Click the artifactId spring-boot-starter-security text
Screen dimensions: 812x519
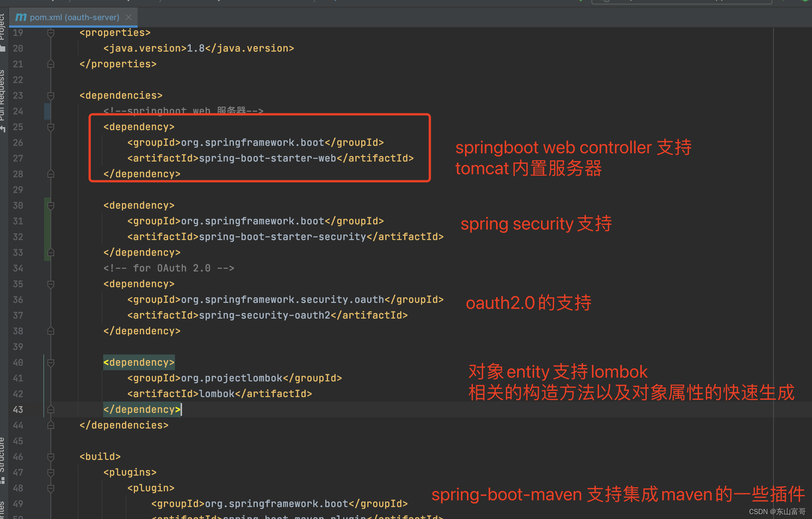click(x=283, y=237)
